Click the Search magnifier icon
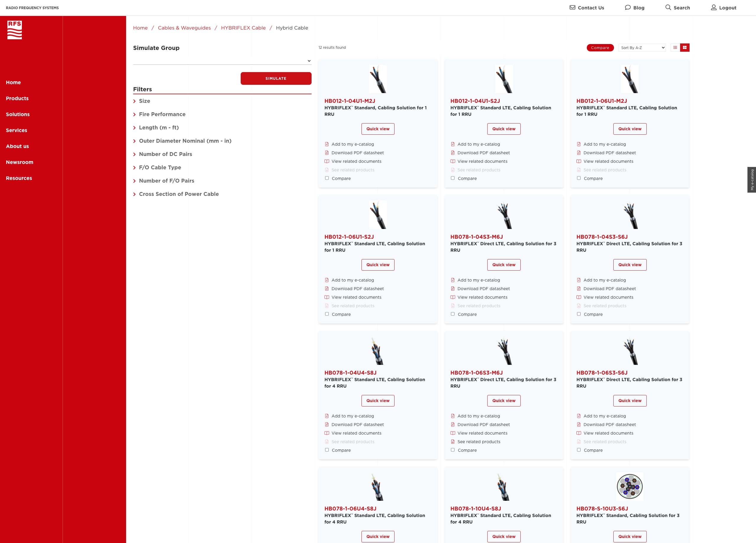Image resolution: width=756 pixels, height=543 pixels. (x=668, y=7)
